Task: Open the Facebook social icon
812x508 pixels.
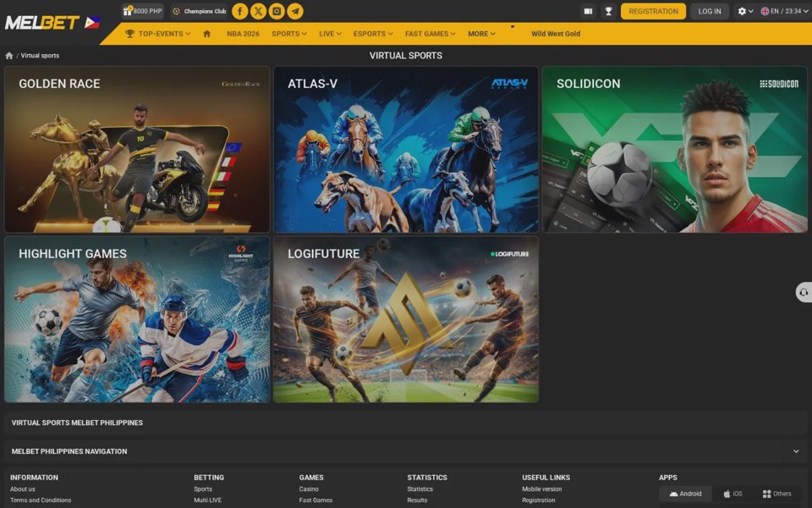Action: tap(239, 11)
